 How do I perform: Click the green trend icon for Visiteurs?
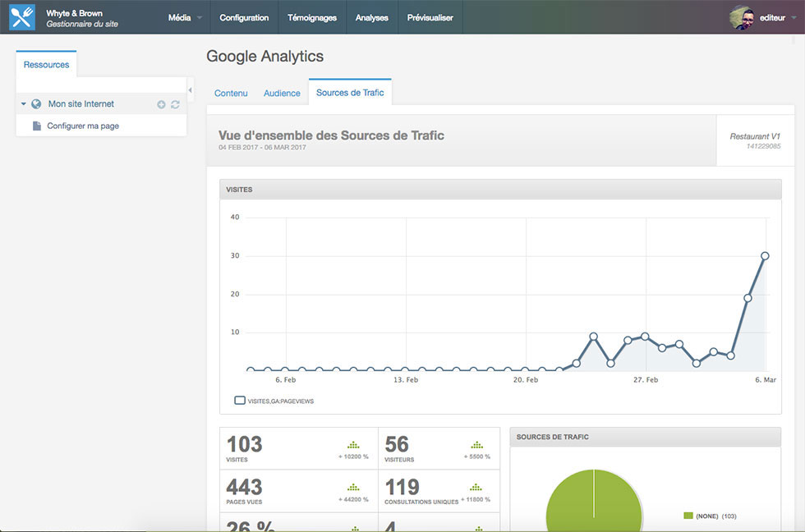(476, 445)
